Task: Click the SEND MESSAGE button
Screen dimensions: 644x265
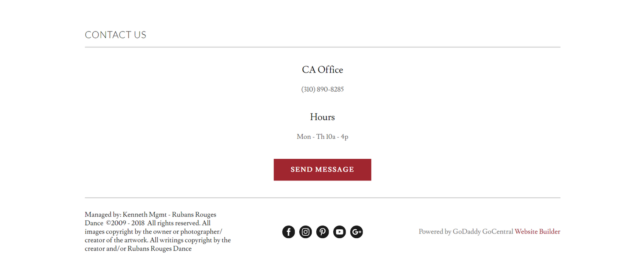Action: tap(322, 169)
